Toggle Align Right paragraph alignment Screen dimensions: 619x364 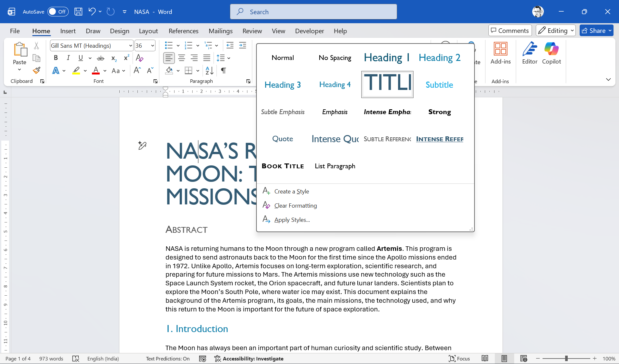point(194,58)
